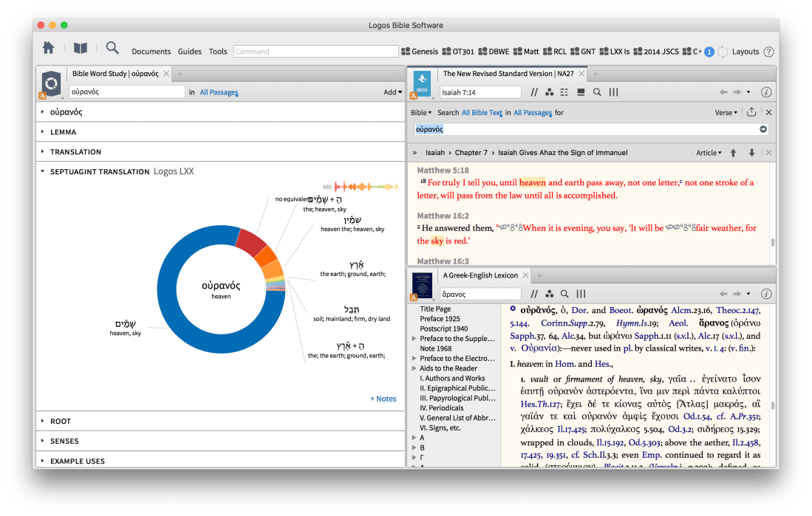Open NRSV panel information icon
The width and height of the screenshot is (812, 516).
[x=766, y=92]
